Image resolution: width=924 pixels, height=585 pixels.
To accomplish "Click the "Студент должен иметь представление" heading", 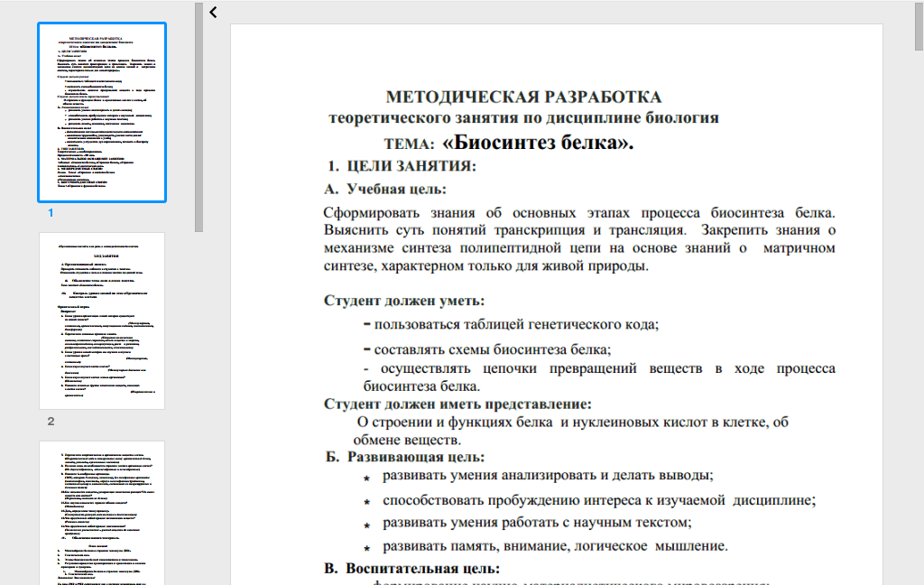I will [x=457, y=404].
